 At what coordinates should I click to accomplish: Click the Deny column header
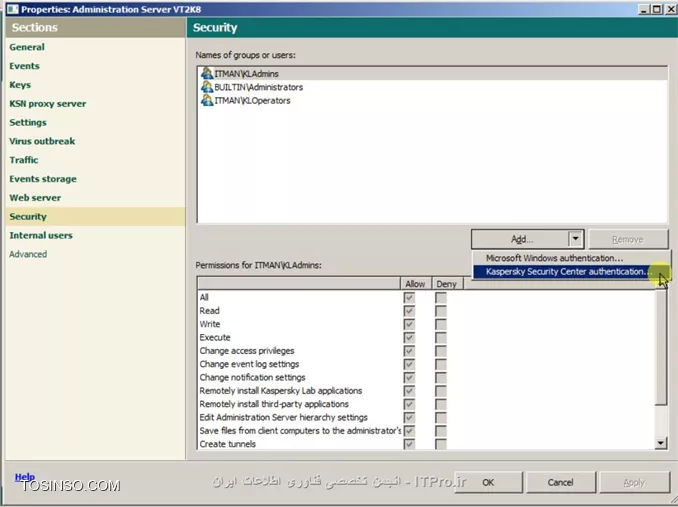tap(447, 284)
